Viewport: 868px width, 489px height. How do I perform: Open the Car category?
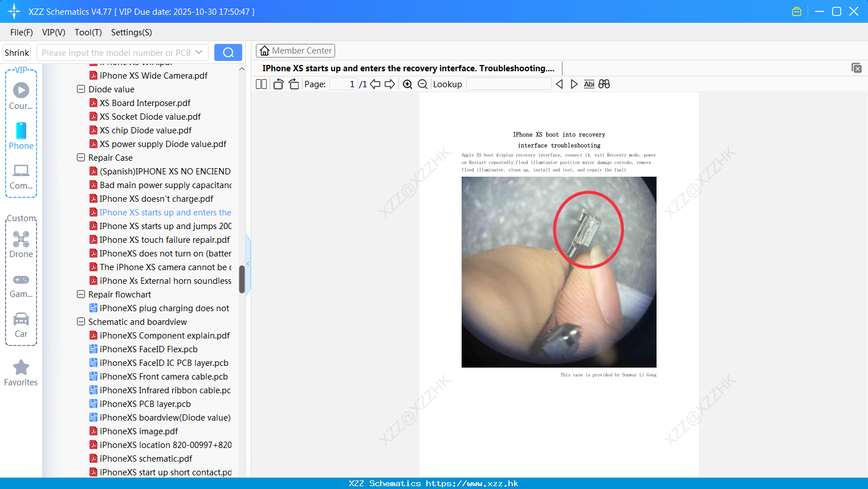click(21, 324)
